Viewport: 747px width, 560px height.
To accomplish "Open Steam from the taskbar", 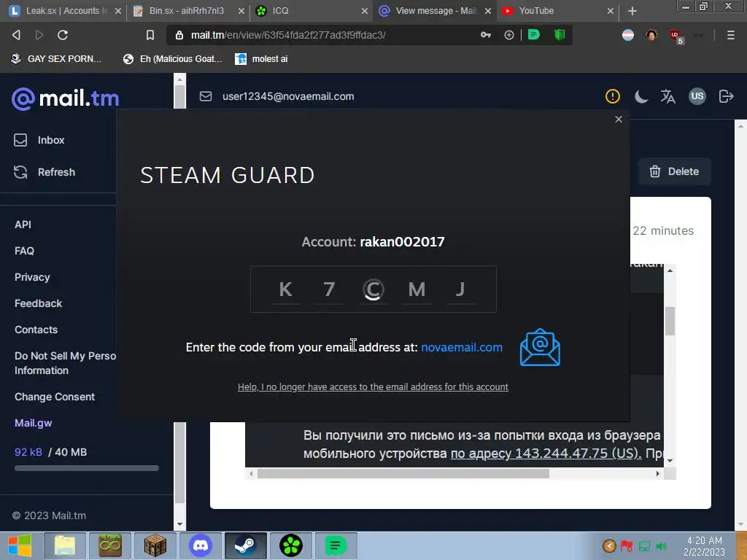I will [245, 545].
